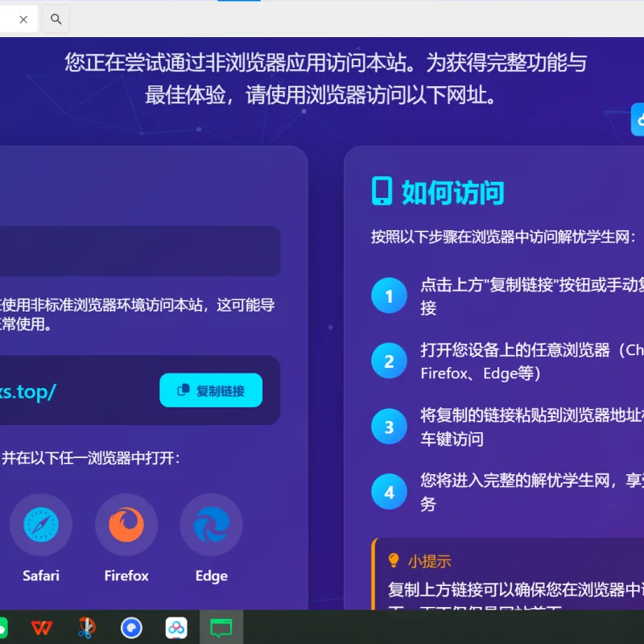Open WeChat from the taskbar edge
The image size is (644, 644).
(3, 628)
